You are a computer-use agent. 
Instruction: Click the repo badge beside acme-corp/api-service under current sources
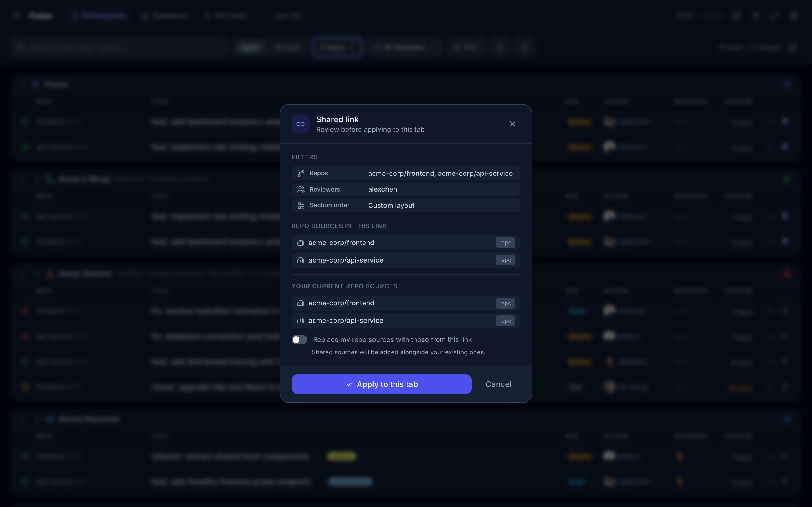coord(505,321)
